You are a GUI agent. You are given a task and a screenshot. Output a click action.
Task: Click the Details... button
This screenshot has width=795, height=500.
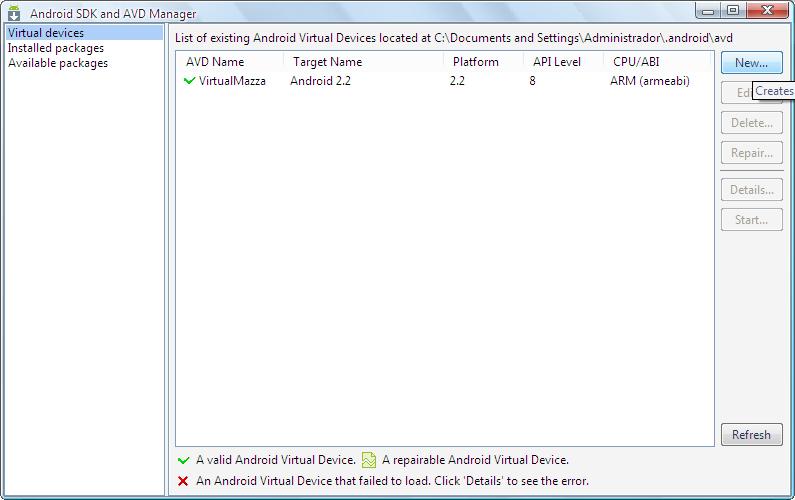coord(751,190)
